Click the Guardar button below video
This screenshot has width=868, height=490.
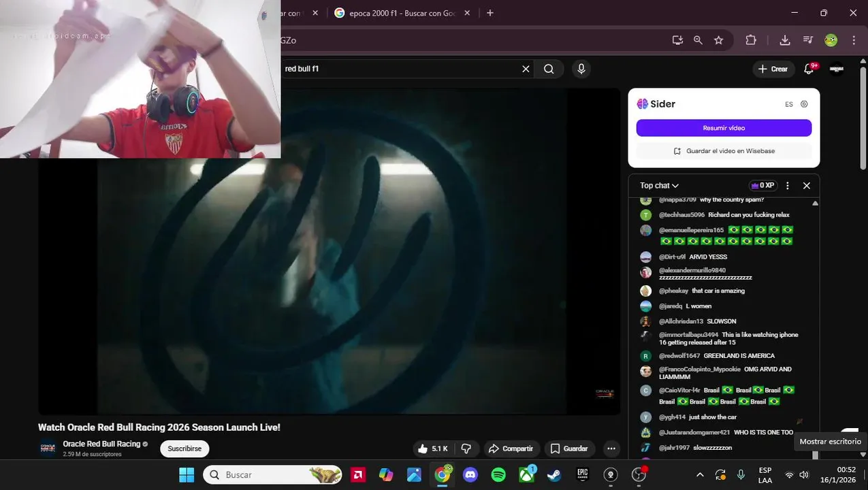(x=568, y=448)
